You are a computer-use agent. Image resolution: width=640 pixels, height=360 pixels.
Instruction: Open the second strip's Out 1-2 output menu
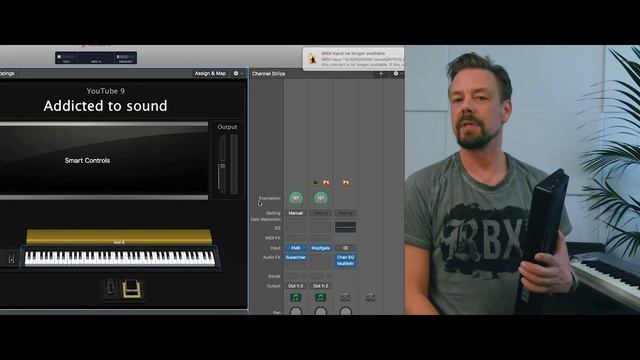[320, 286]
